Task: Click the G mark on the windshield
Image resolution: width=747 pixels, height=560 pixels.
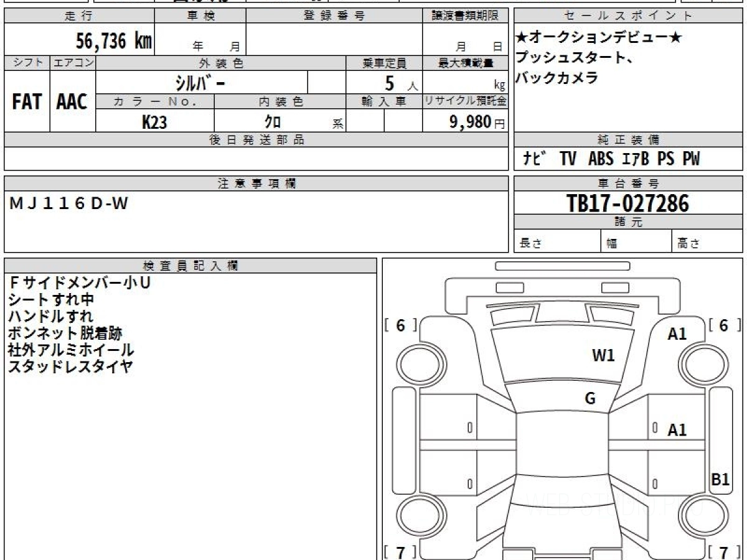Action: point(590,399)
